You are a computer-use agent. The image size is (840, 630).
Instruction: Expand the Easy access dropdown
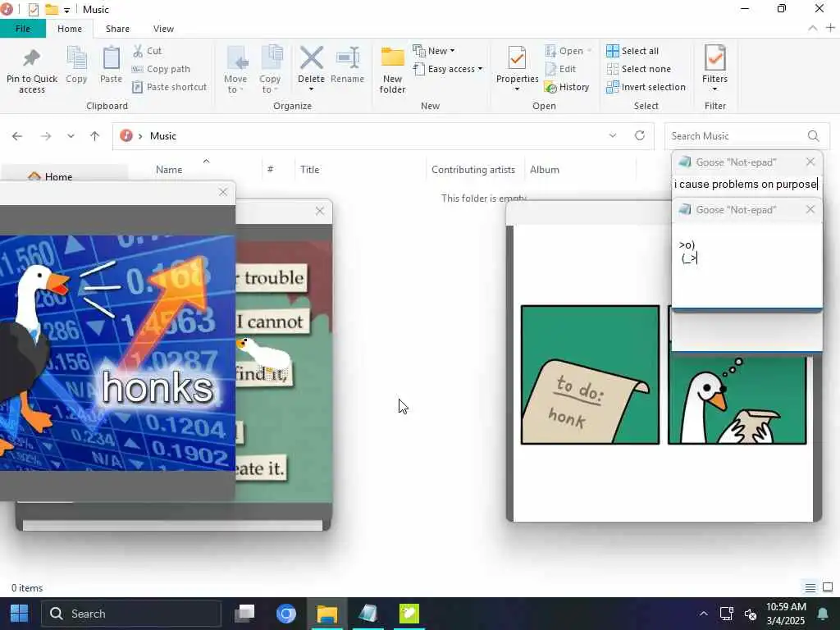448,69
